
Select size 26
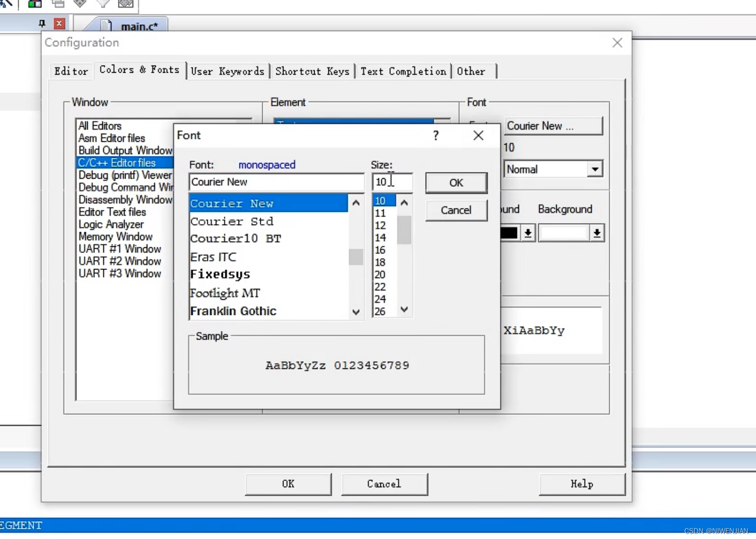coord(384,311)
